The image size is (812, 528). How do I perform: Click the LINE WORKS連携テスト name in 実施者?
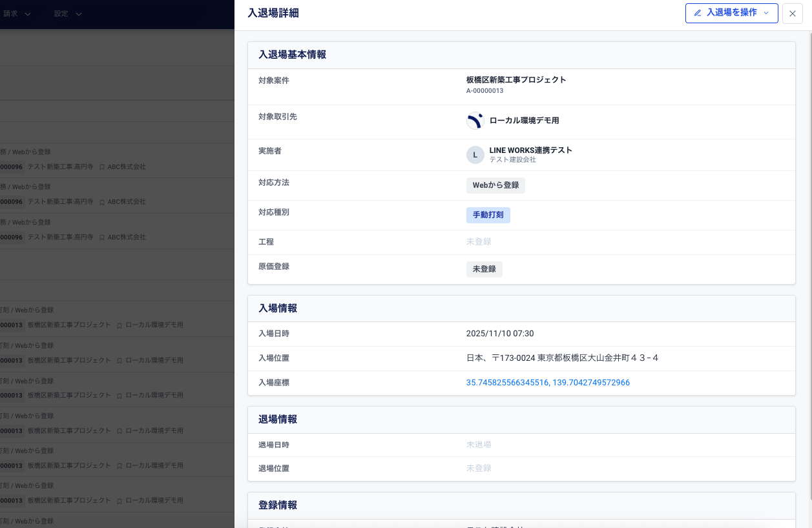click(x=530, y=150)
